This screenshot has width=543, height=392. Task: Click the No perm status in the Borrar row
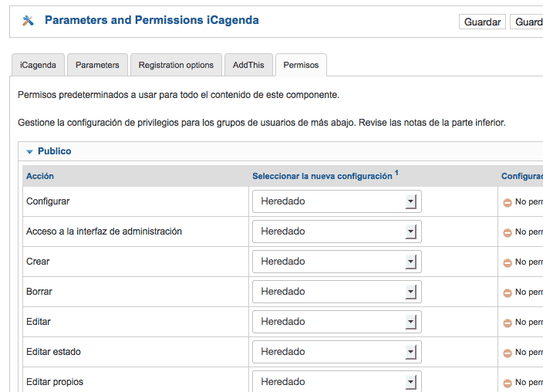point(529,292)
